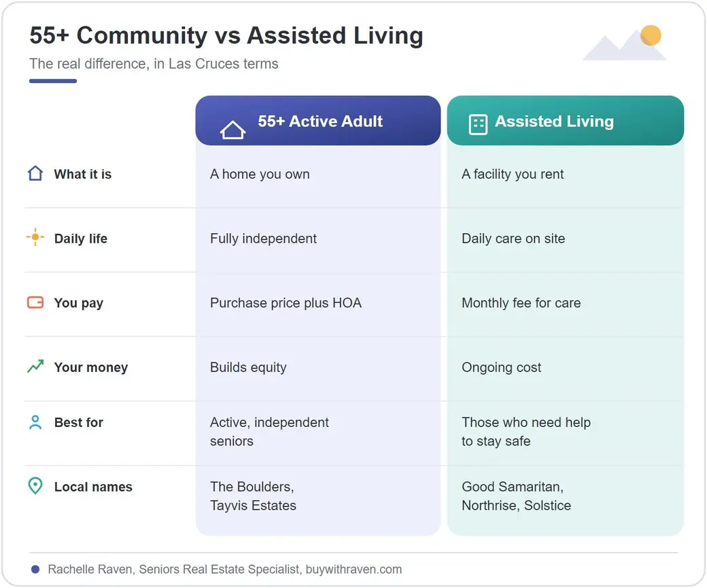Click the wallet icon beside You pay

(x=35, y=302)
